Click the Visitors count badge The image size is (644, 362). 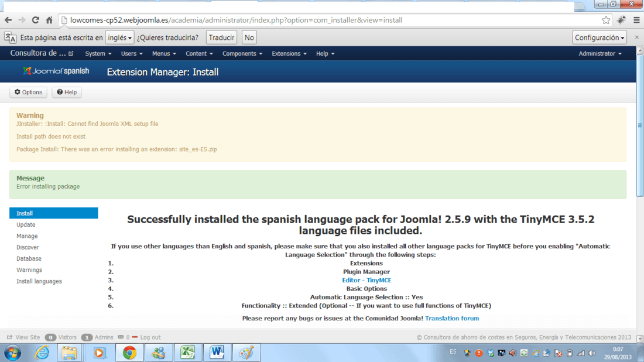[50, 337]
